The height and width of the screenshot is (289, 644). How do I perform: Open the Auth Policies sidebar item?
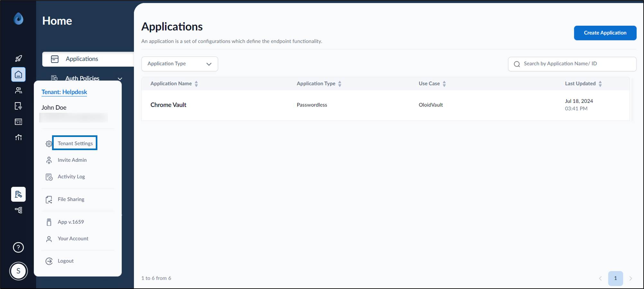tap(82, 78)
